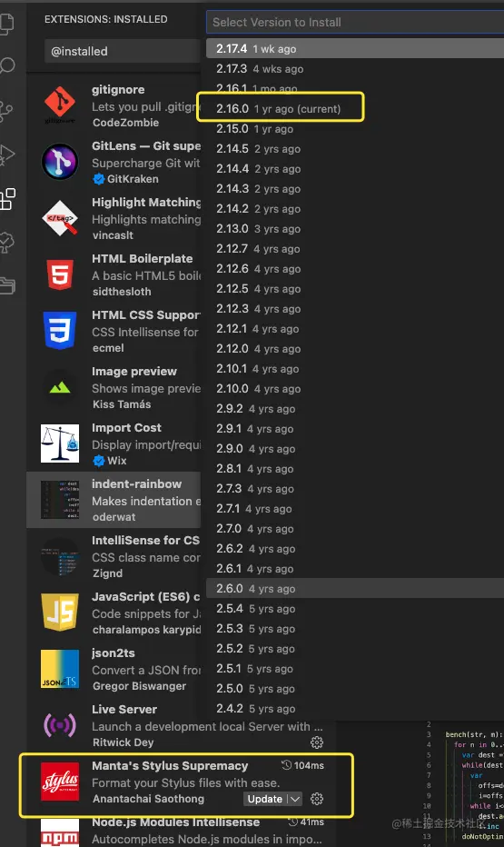Open Manage gear for Manta's Stylus Supremacy

(317, 799)
